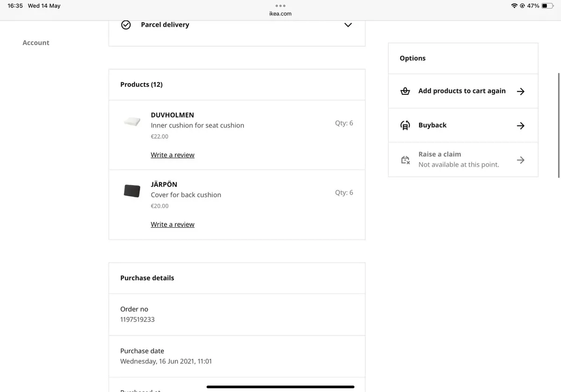The height and width of the screenshot is (392, 561).
Task: Click Qty: 6 in the JÄRPÖN row
Action: (x=344, y=192)
